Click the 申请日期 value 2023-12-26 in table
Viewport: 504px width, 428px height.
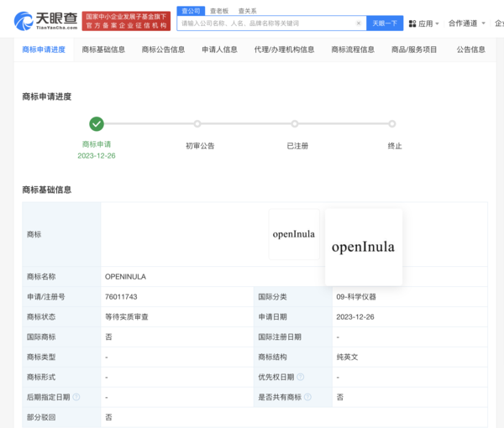(x=355, y=317)
